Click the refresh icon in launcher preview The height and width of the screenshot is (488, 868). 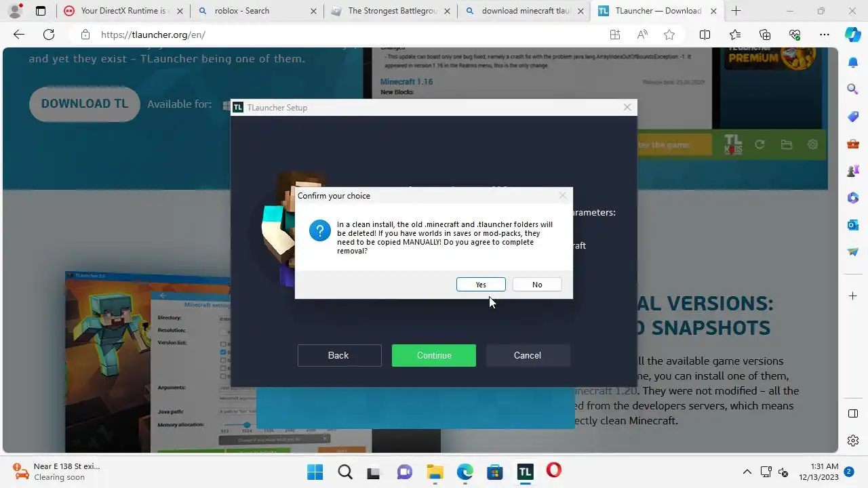point(759,144)
